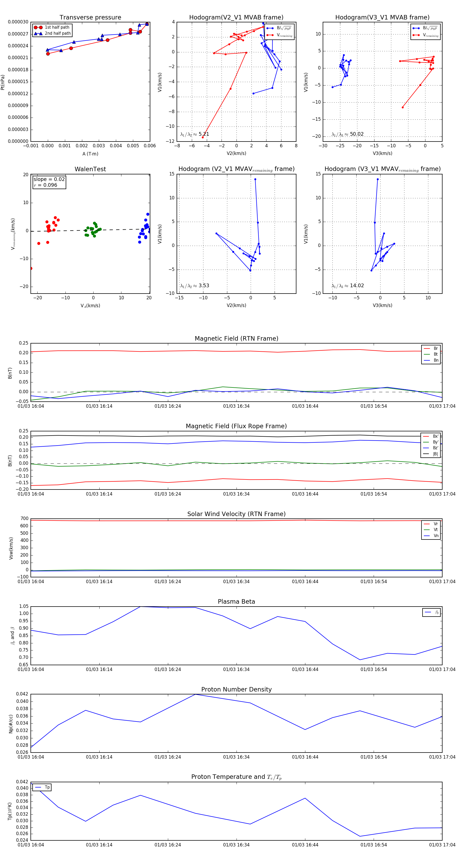Click the "Proton Temperature and Te/Tp" title
Screen dimensions: 473x868
tap(236, 777)
